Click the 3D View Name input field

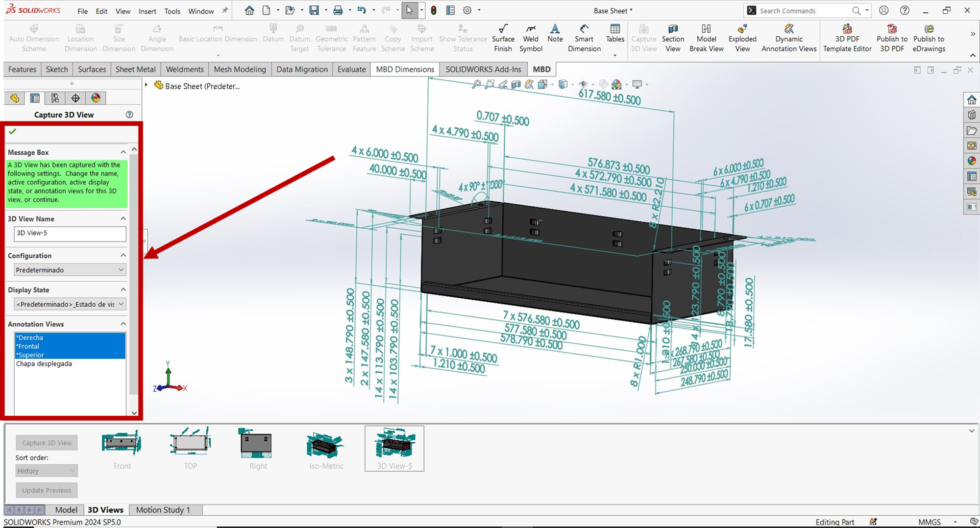point(70,233)
